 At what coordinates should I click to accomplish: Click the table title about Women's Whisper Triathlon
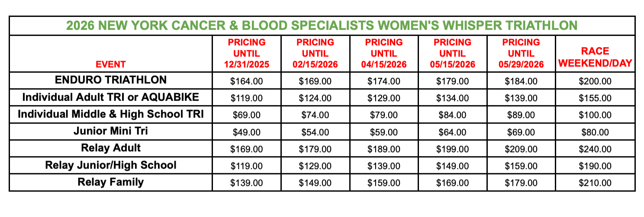[x=322, y=26]
